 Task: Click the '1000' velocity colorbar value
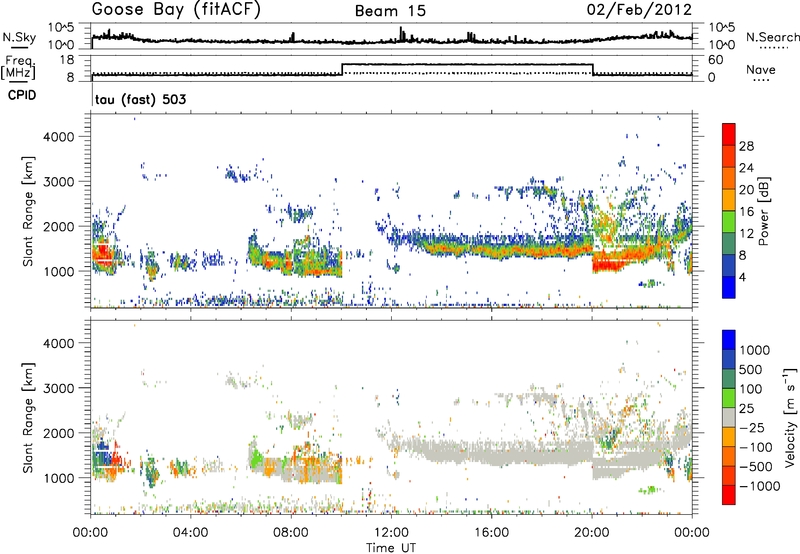tap(755, 350)
